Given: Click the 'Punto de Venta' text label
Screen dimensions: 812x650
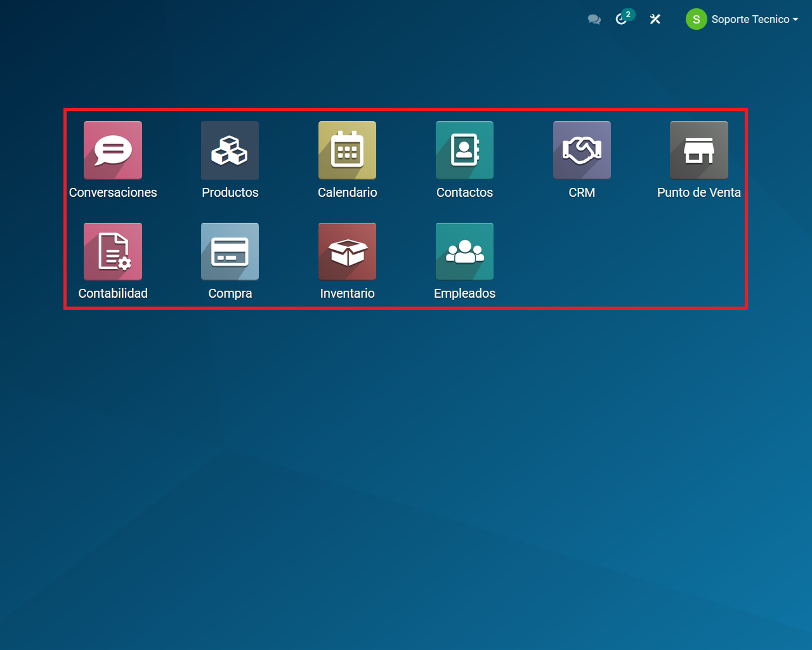Looking at the screenshot, I should click(698, 192).
